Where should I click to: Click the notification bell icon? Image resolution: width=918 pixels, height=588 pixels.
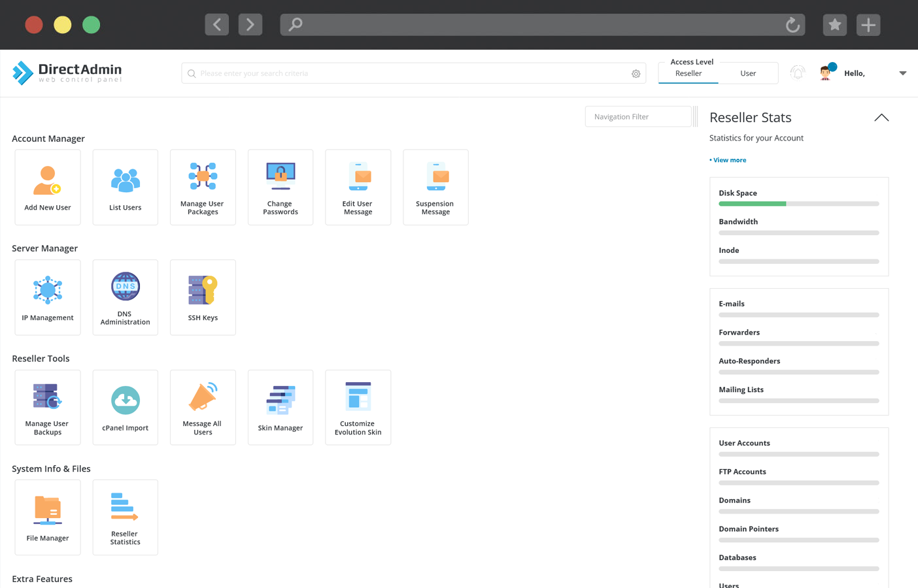(x=798, y=73)
